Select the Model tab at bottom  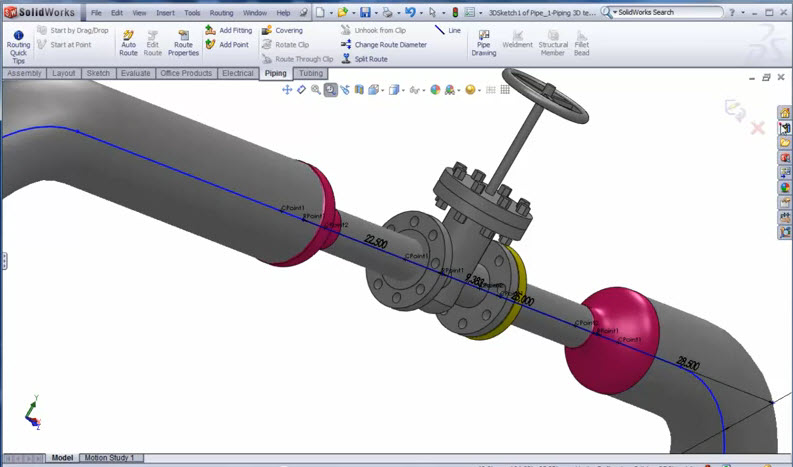coord(62,457)
